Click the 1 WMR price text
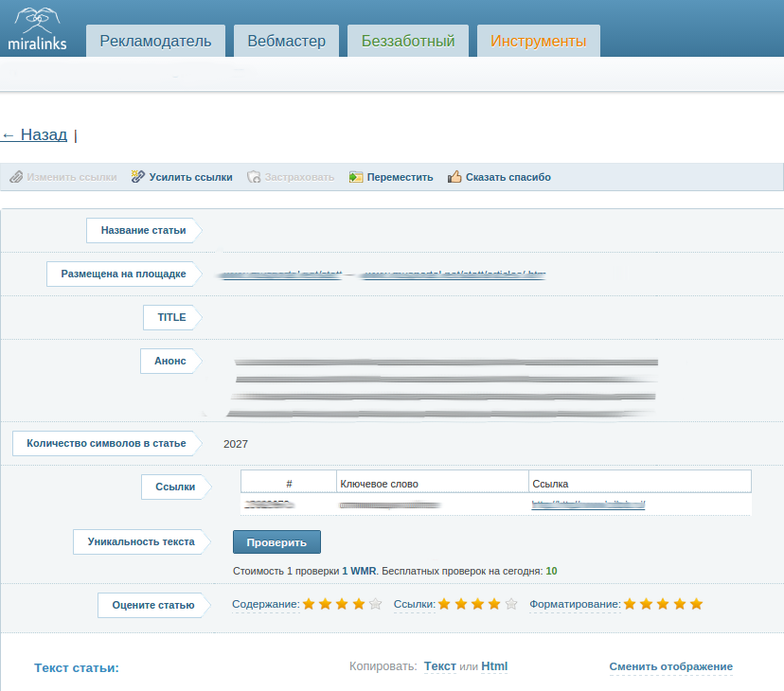 pos(359,571)
